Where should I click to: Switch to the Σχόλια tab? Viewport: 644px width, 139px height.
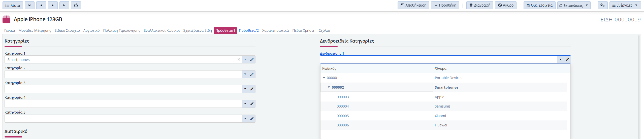pyautogui.click(x=324, y=30)
